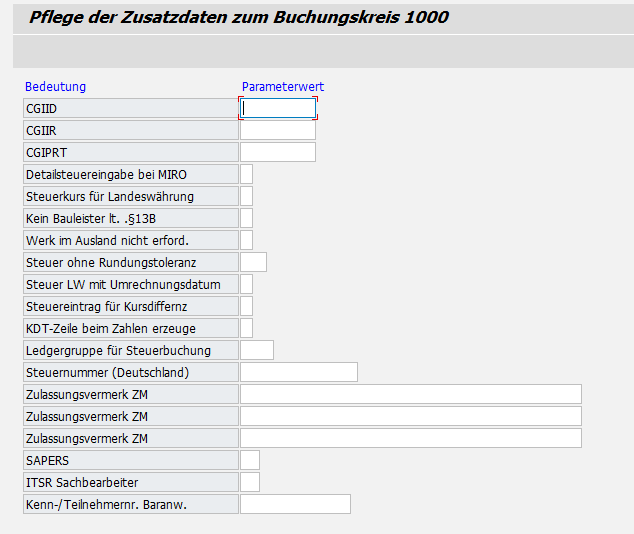Click the Werk im Ausland field
The height and width of the screenshot is (534, 634).
[247, 240]
